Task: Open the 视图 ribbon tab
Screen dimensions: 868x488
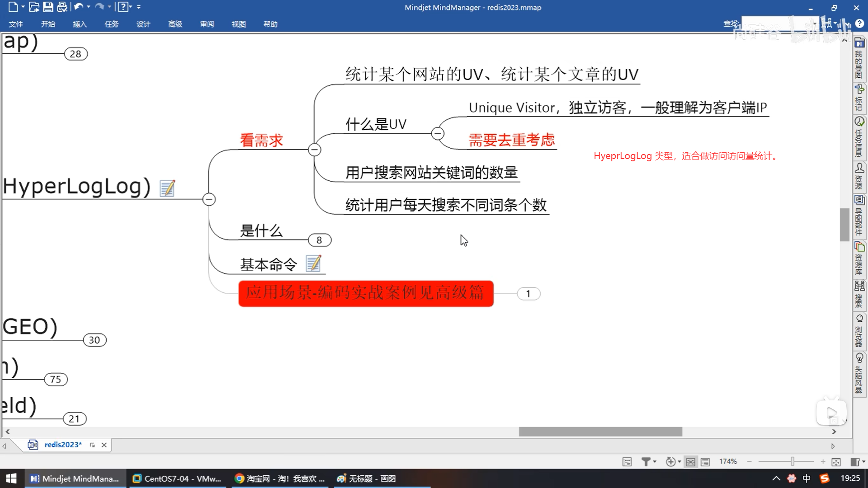Action: point(238,24)
